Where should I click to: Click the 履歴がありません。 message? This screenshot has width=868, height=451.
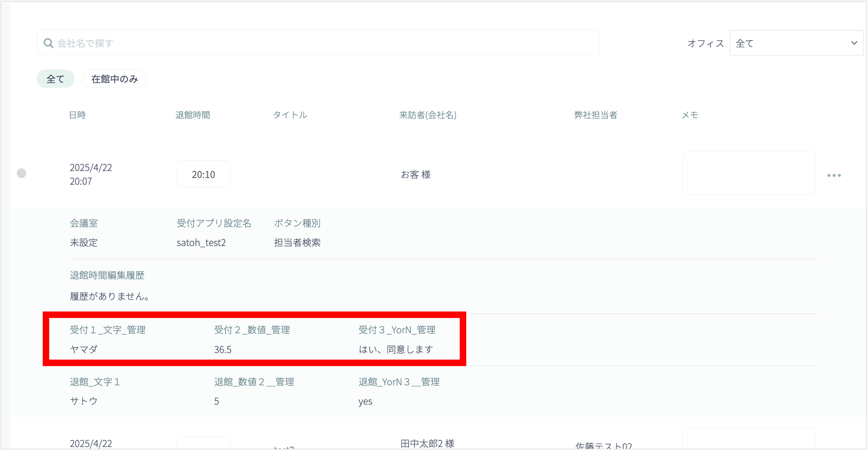[110, 296]
